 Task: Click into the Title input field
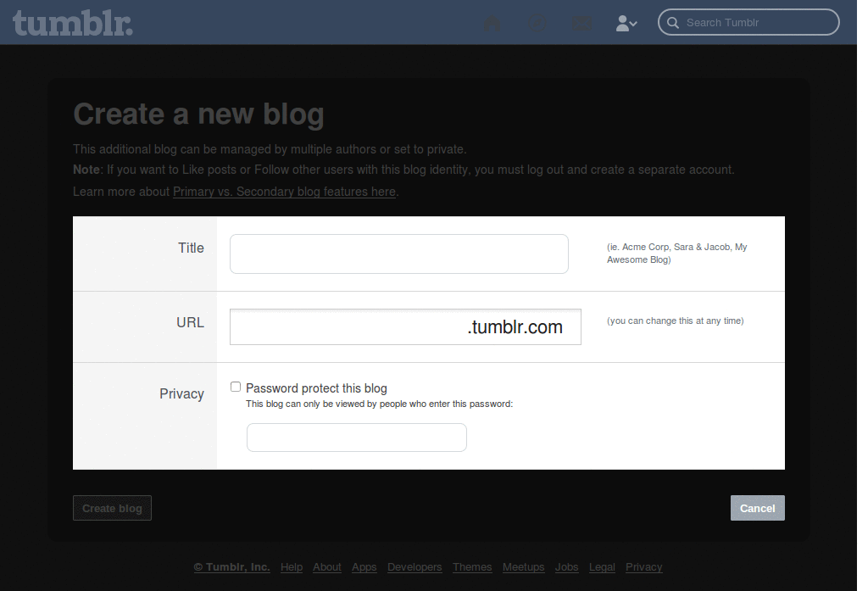coord(399,254)
